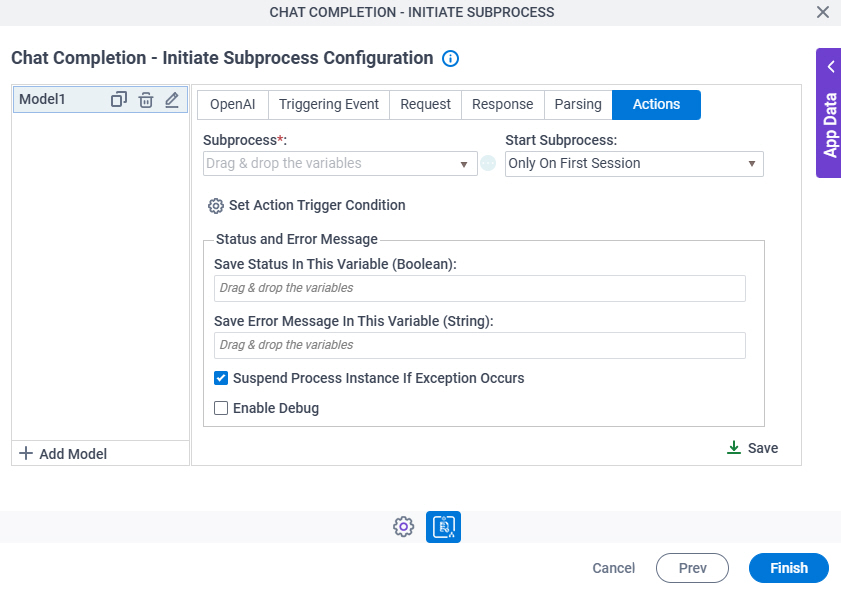Viewport: 841px width, 591px height.
Task: Click the App Data vertical label
Action: point(830,125)
